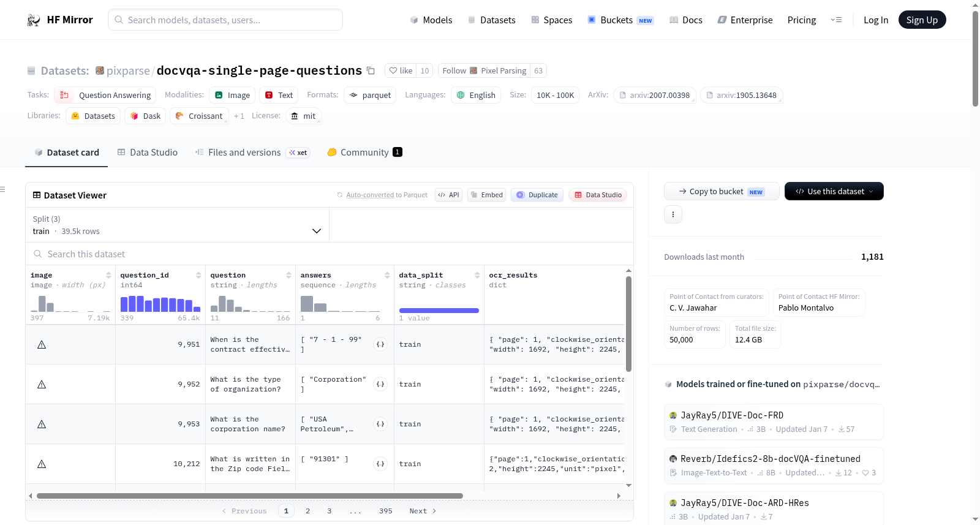Click the data_split class distribution bar
Image resolution: width=980 pixels, height=525 pixels.
click(439, 311)
